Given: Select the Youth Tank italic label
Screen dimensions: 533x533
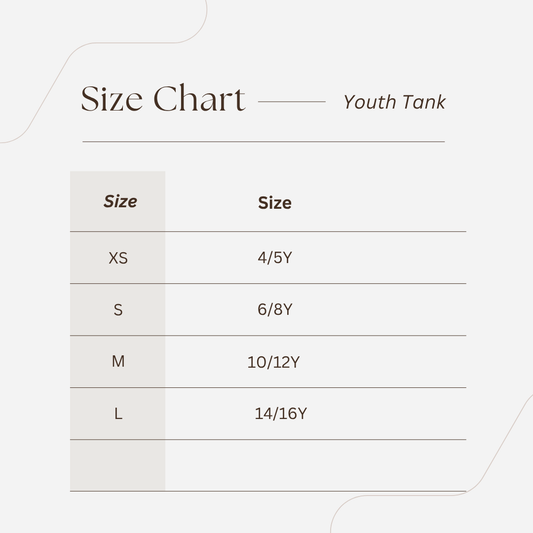Looking at the screenshot, I should point(394,102).
